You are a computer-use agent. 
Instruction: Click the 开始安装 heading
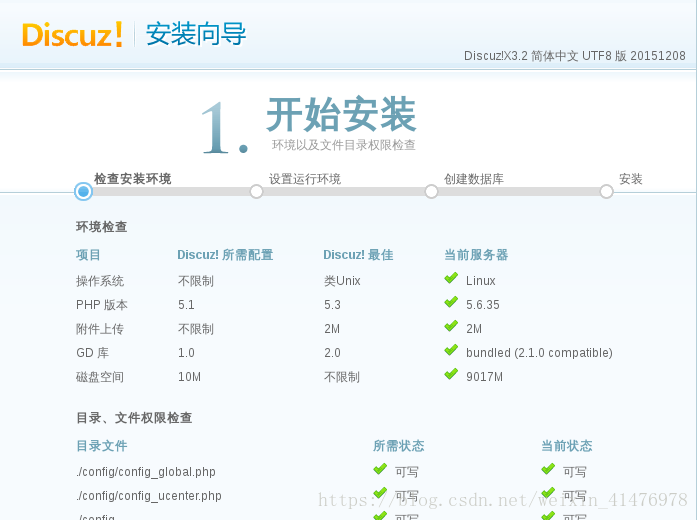point(341,114)
